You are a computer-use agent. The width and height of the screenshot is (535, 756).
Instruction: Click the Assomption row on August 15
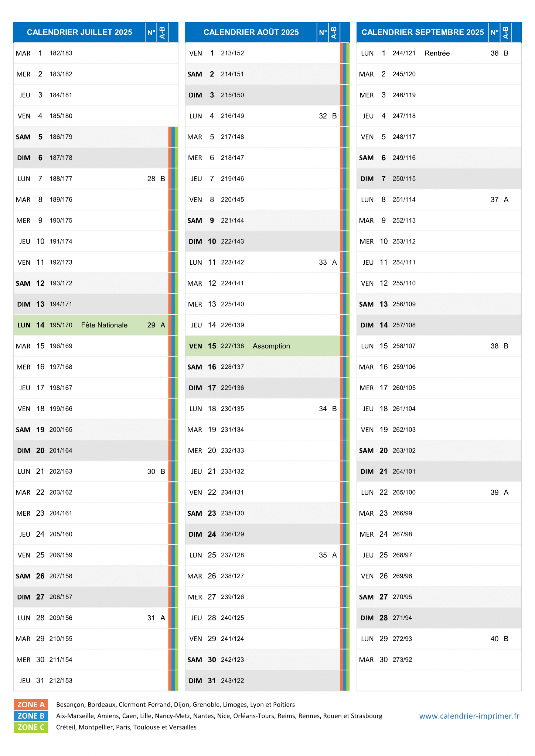pyautogui.click(x=262, y=346)
